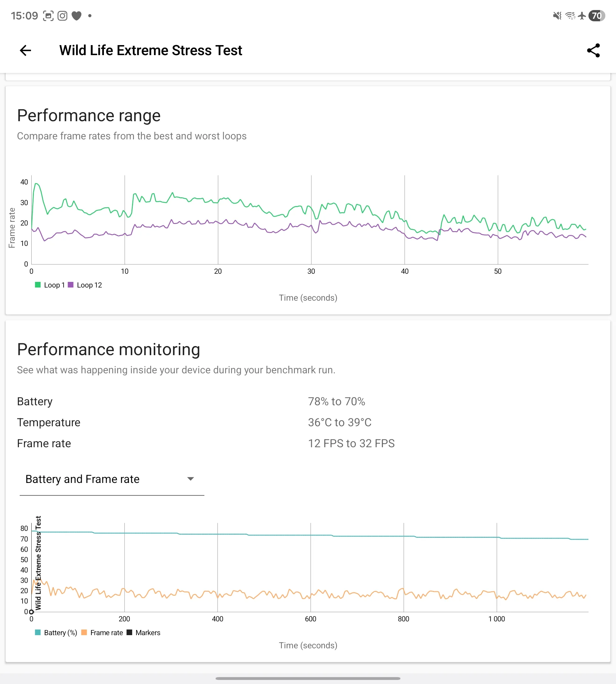Tap the Performance range heading
The image size is (616, 684).
click(x=89, y=116)
